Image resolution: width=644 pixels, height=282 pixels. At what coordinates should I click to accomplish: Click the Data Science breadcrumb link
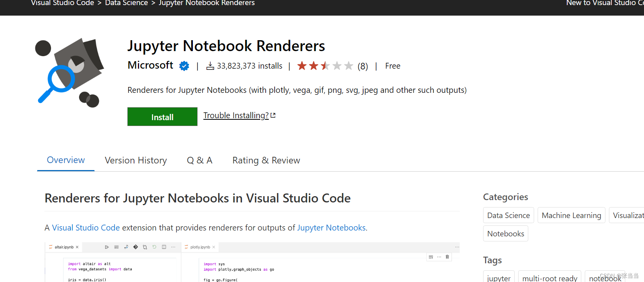point(127,3)
